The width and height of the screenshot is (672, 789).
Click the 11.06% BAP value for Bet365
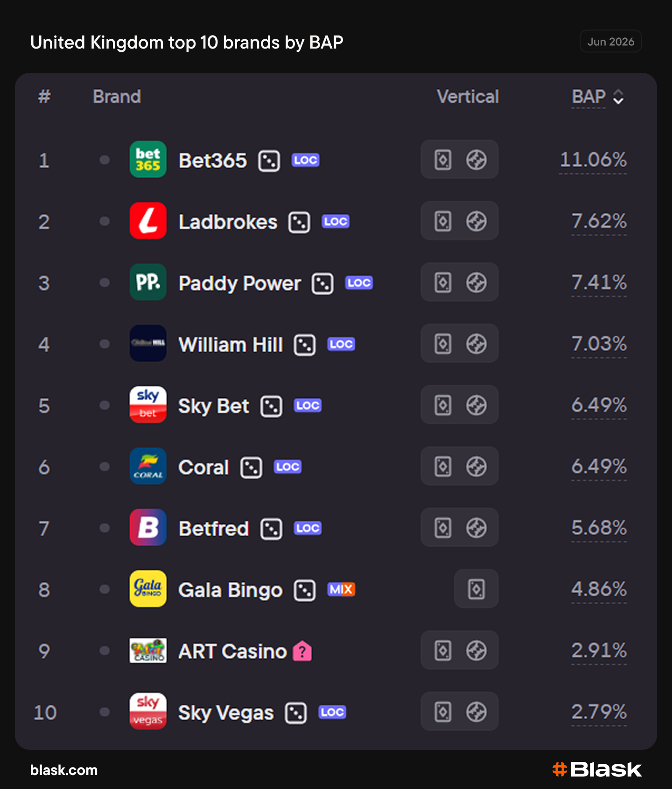[x=593, y=160]
